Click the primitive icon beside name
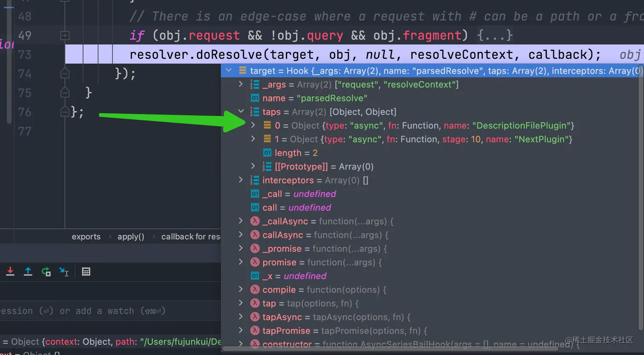The width and height of the screenshot is (644, 355). [x=255, y=98]
